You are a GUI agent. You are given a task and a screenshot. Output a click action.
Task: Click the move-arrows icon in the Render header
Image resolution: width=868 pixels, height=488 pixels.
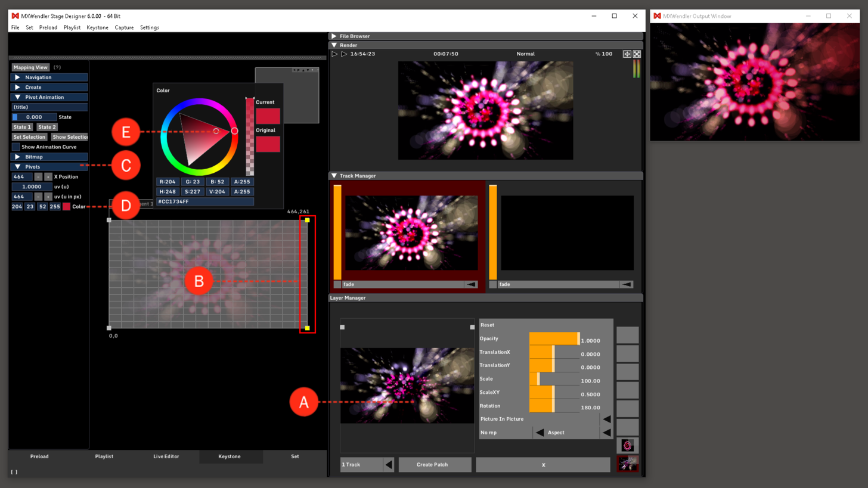pyautogui.click(x=627, y=54)
